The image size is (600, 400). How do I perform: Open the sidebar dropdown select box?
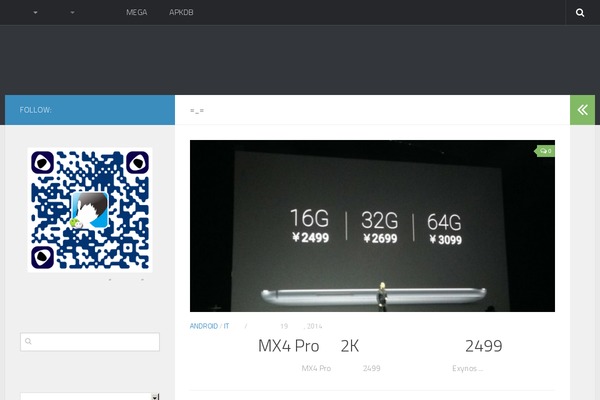click(x=90, y=396)
